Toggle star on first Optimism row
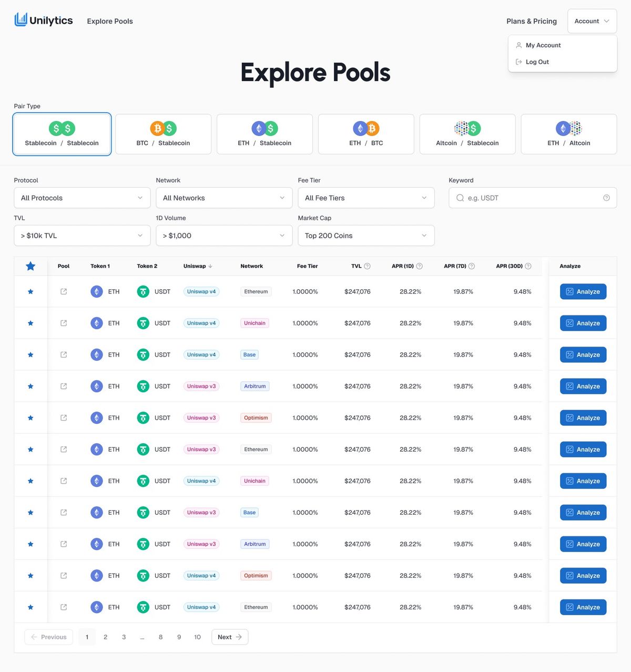 pos(30,418)
